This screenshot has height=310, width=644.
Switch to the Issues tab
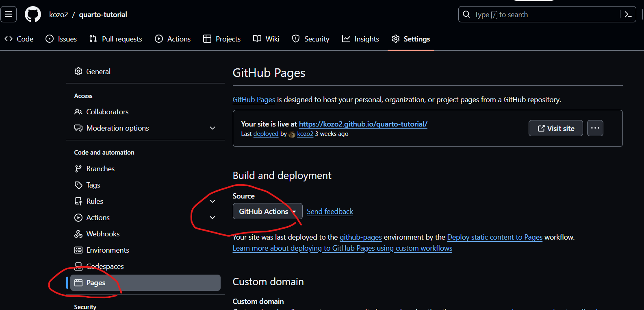coord(61,39)
